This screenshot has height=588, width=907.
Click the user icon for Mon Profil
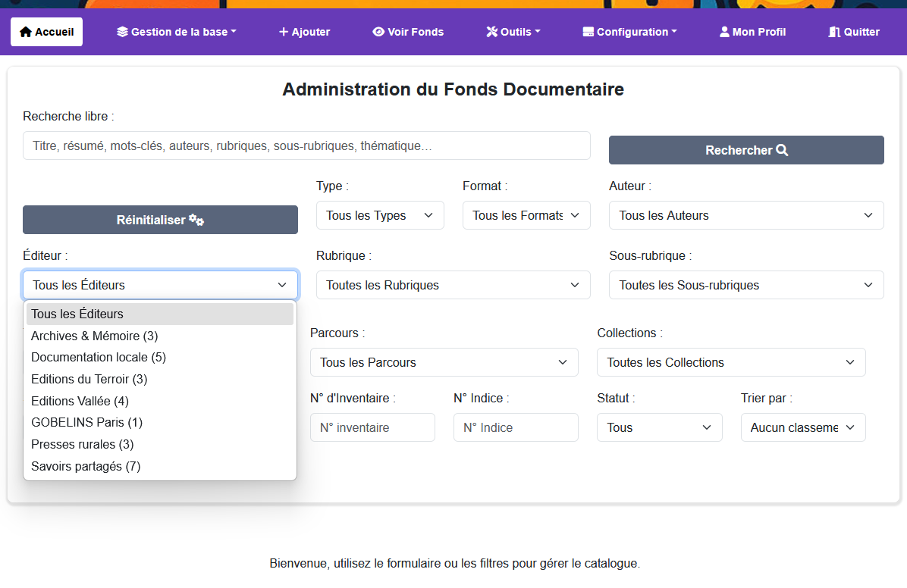(x=724, y=32)
